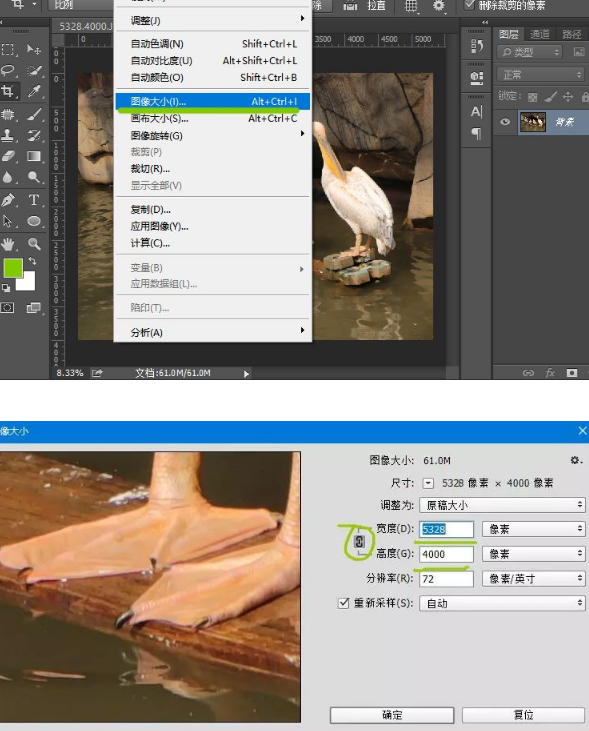
Task: Click the status bar share/export icon
Action: tap(97, 373)
